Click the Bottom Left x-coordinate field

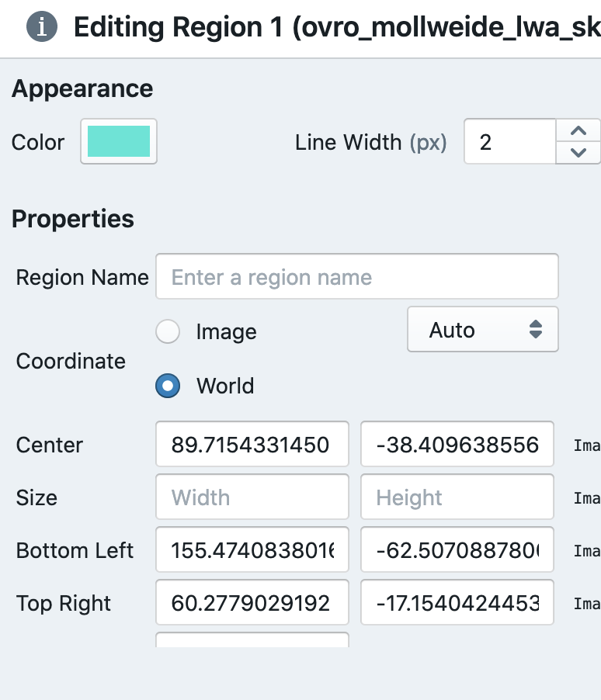(252, 549)
